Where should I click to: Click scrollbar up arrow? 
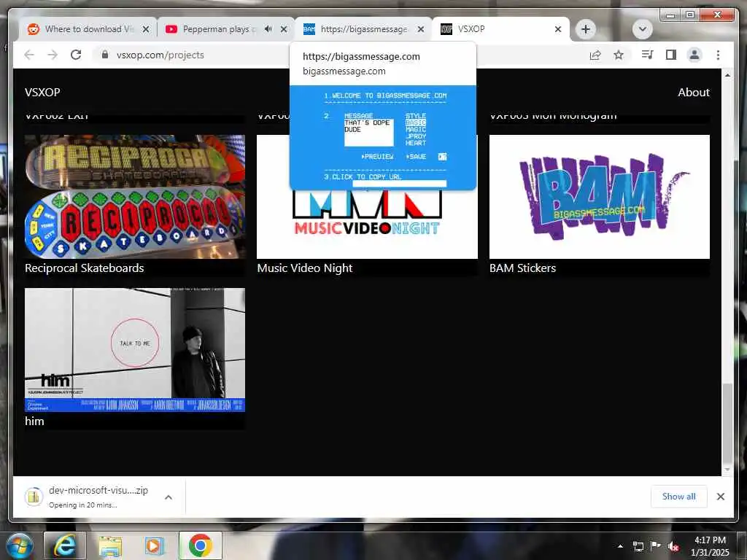tap(727, 75)
